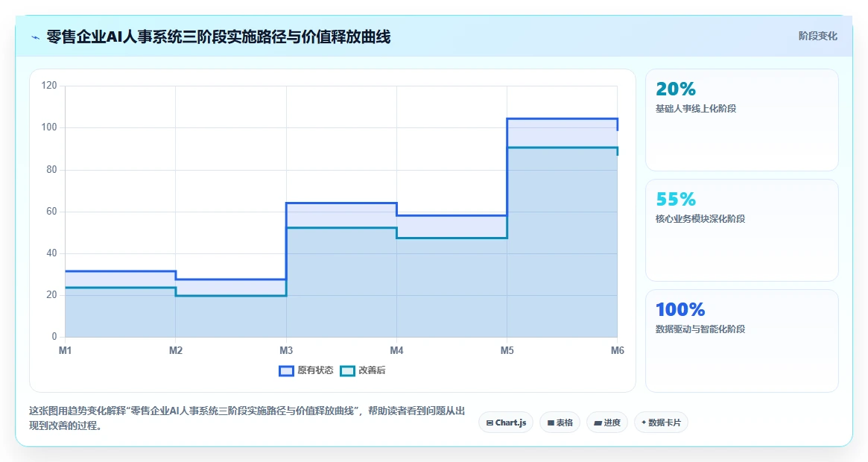Click the 阶段变化 label in the header
The width and height of the screenshot is (868, 462).
pos(817,36)
